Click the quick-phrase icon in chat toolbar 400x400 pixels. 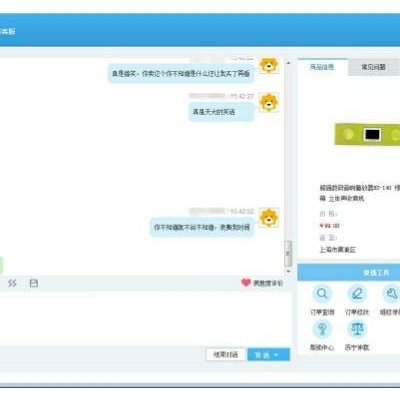click(12, 283)
